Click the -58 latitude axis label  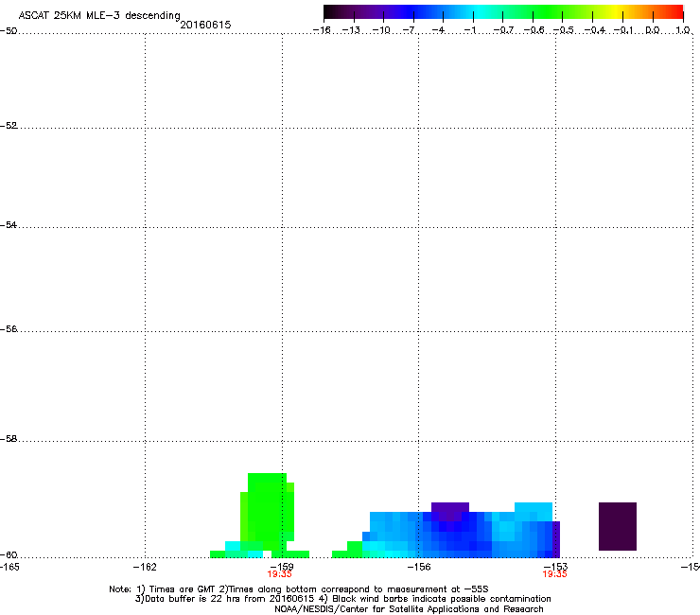coord(9,439)
